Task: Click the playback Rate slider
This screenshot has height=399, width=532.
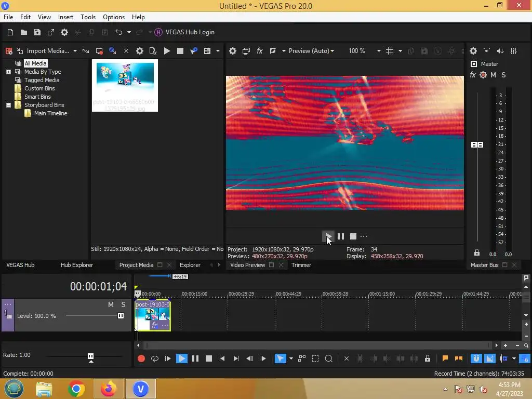Action: click(90, 356)
